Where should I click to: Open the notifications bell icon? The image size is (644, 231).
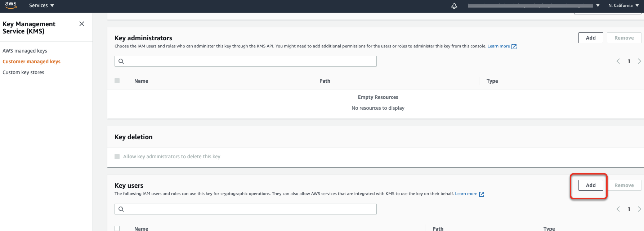pyautogui.click(x=454, y=6)
